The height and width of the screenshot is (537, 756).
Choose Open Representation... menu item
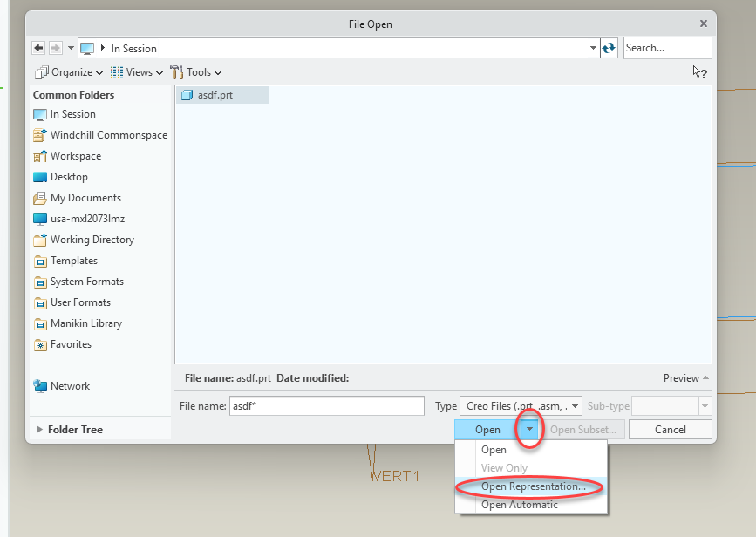tap(531, 486)
